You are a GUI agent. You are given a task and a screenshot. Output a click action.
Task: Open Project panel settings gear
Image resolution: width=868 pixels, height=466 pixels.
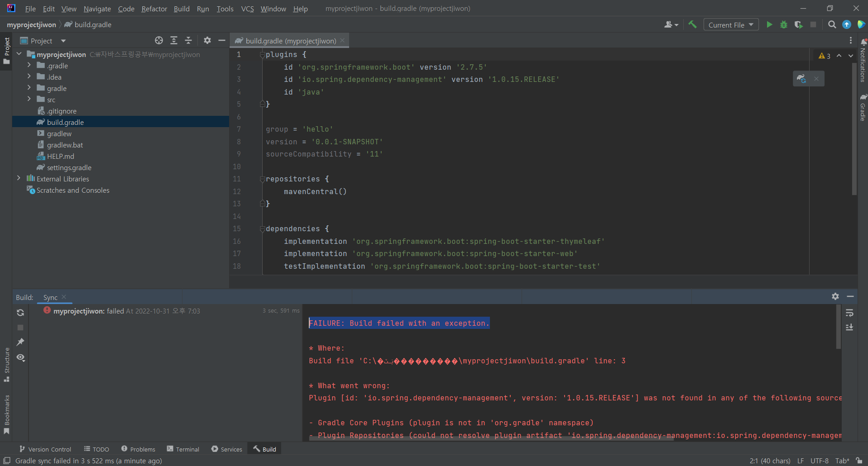(x=207, y=40)
